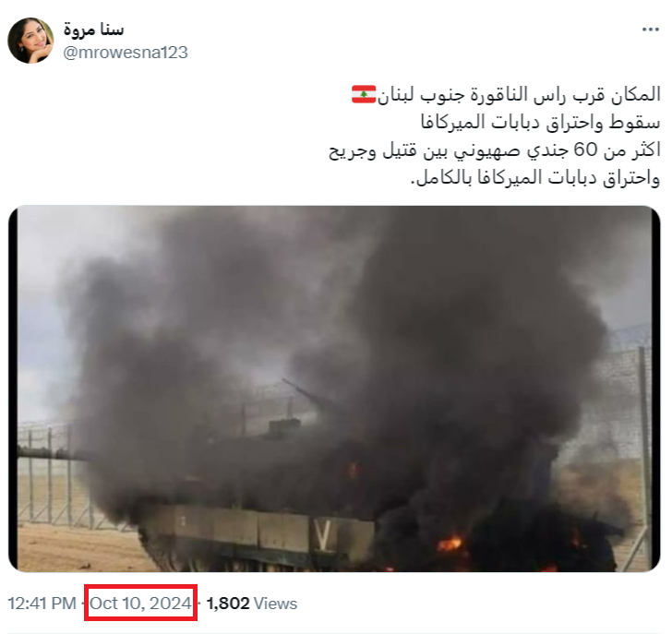Click the last line of tweet text
Screen dimensions: 672x634
[535, 178]
